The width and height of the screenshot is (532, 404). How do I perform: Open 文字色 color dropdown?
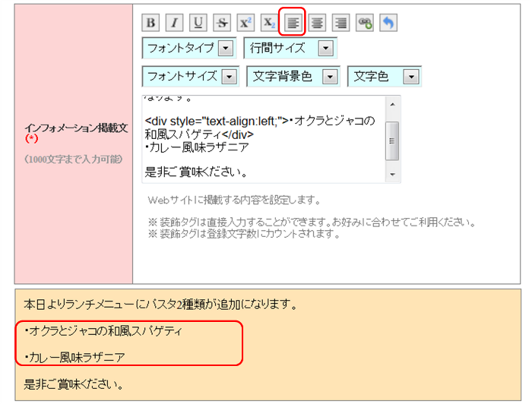point(385,77)
